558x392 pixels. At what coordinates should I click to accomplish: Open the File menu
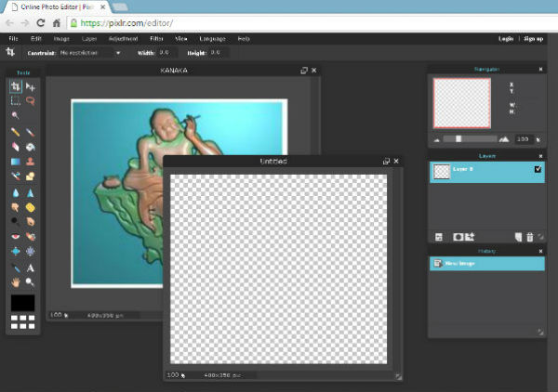coord(13,39)
